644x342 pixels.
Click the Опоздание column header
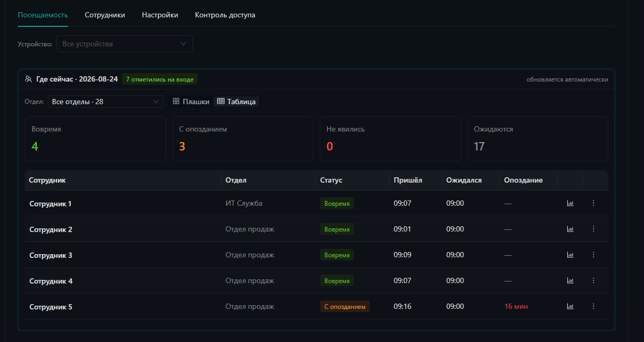(x=528, y=180)
